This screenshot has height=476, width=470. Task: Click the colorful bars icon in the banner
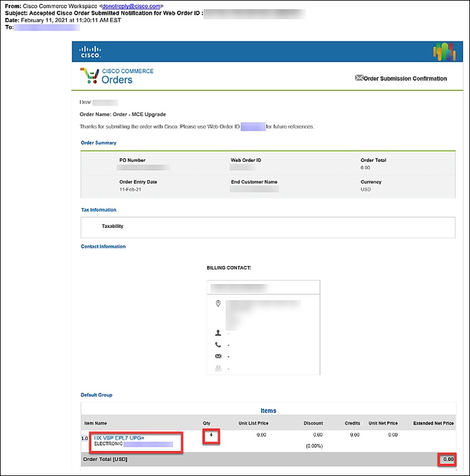444,52
